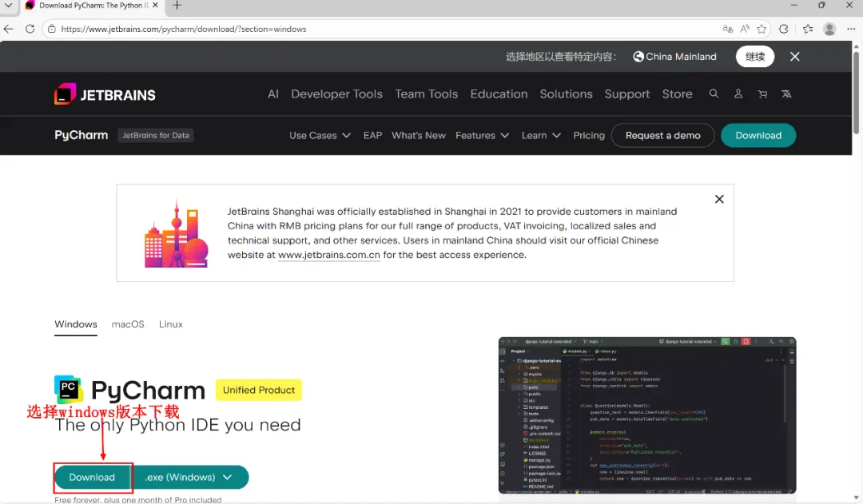Open the browser translate icon
Image resolution: width=863 pixels, height=504 pixels.
(728, 29)
